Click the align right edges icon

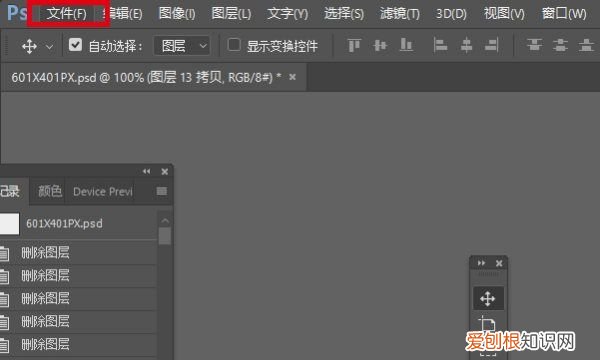(x=491, y=46)
